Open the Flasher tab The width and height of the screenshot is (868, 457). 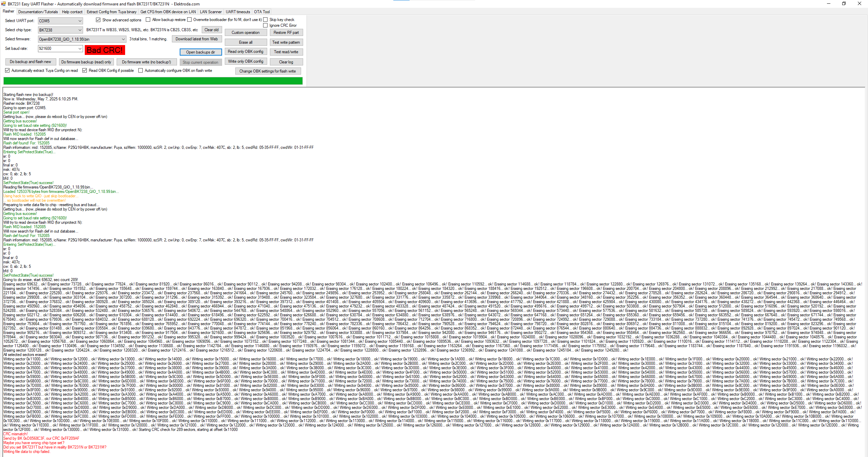point(8,12)
